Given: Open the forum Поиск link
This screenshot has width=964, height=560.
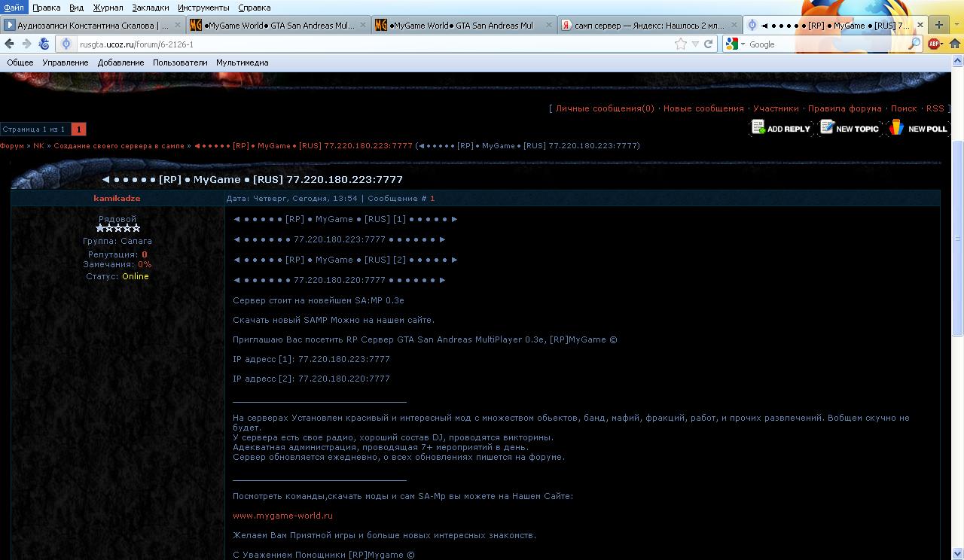Looking at the screenshot, I should point(904,108).
